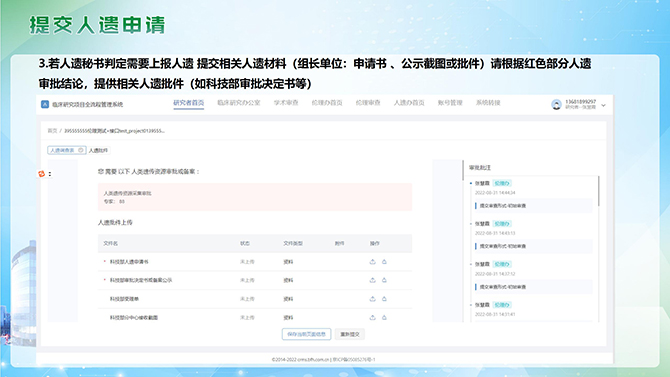Click the pink 人类遗传资源采集审批 notice box
Image resolution: width=670 pixels, height=377 pixels.
[x=255, y=197]
